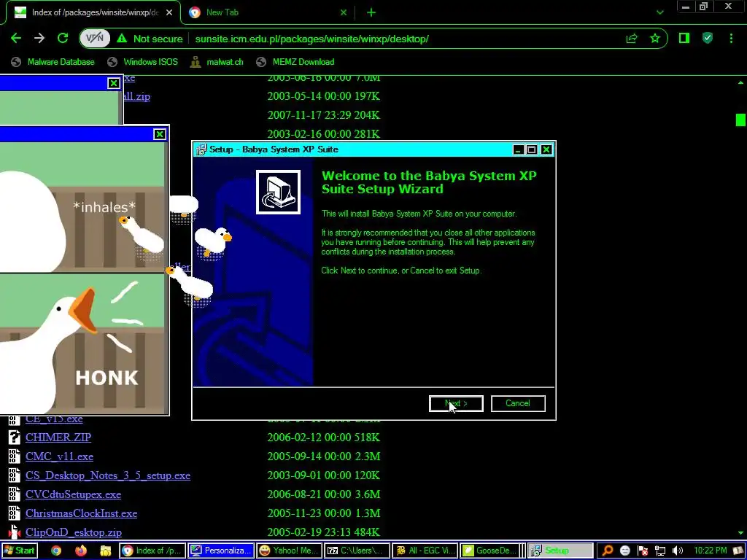The height and width of the screenshot is (560, 747).
Task: Download ChristmasClockInst.exe
Action: (x=82, y=513)
